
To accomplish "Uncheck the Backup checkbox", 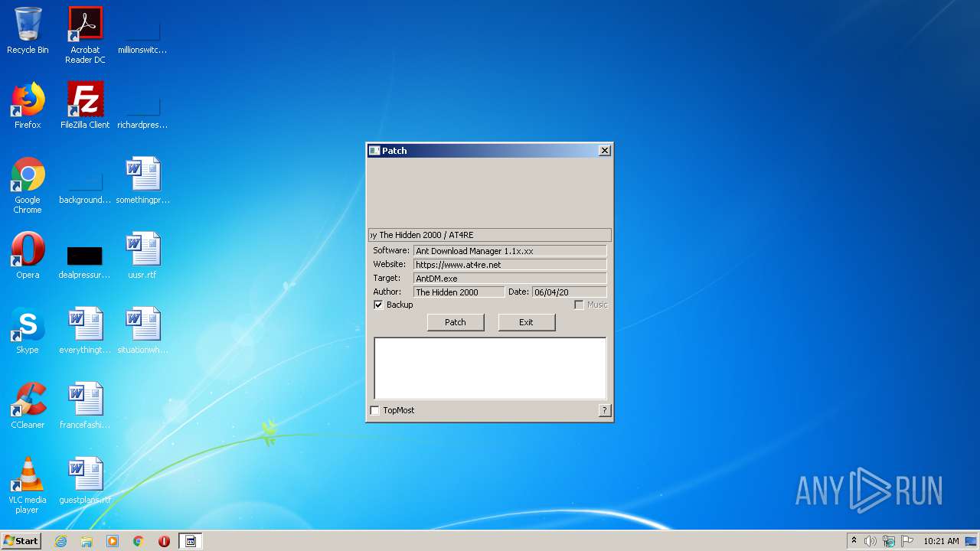I will tap(378, 305).
